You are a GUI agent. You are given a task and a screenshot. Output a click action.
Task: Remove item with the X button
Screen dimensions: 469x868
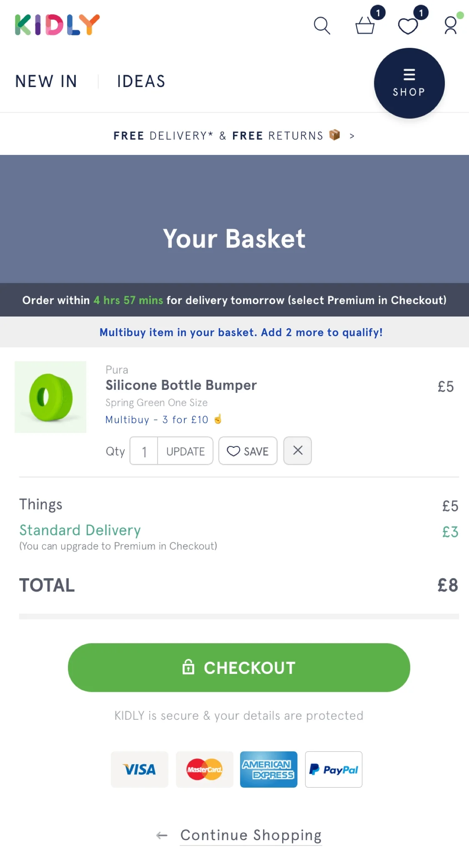(298, 450)
